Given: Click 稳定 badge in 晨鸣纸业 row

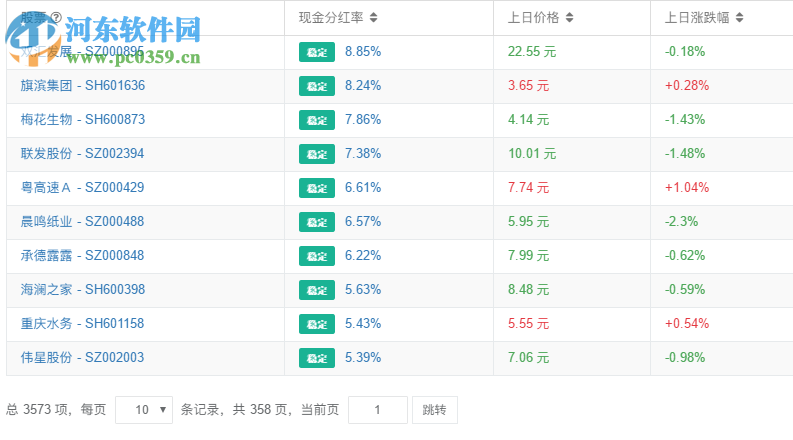Looking at the screenshot, I should (317, 222).
